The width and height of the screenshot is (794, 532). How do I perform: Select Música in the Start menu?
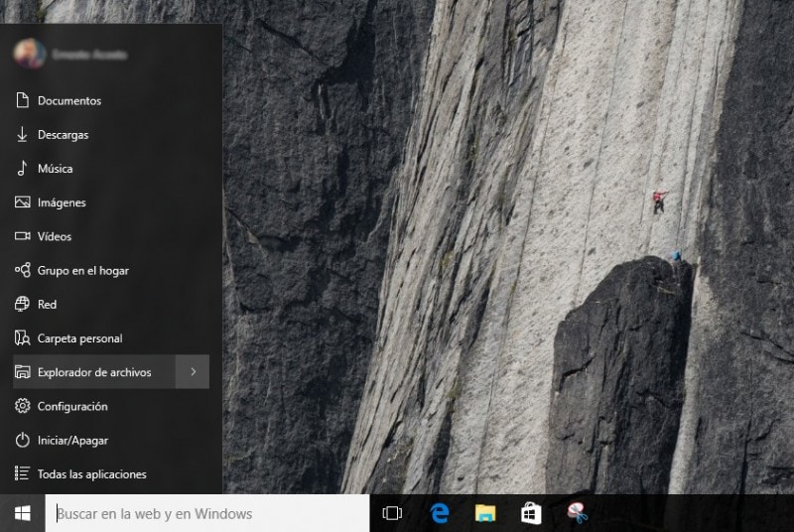pos(111,169)
